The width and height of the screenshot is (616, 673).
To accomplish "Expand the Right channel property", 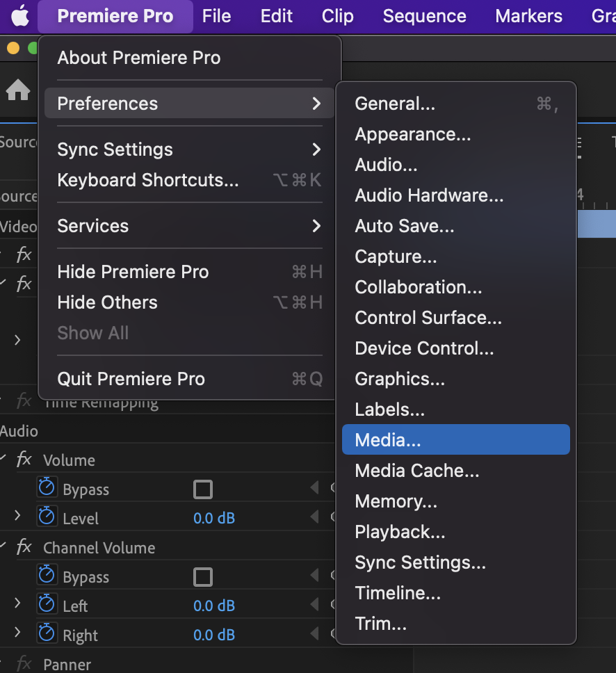I will point(17,632).
